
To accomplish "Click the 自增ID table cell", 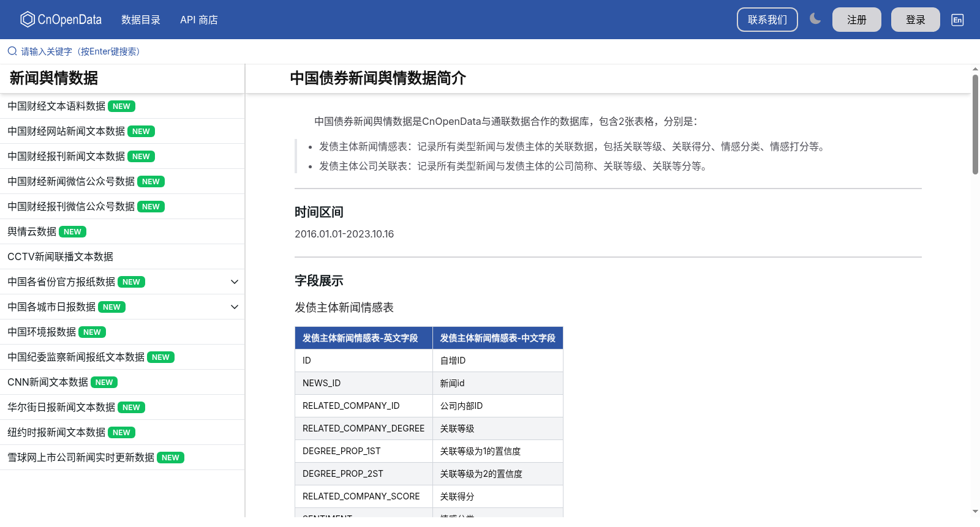I will [498, 361].
